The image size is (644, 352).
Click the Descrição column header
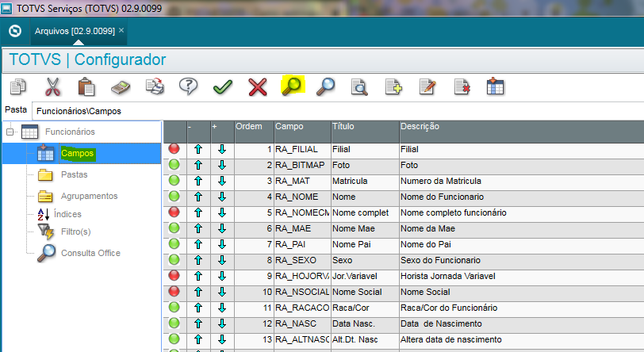pyautogui.click(x=522, y=132)
